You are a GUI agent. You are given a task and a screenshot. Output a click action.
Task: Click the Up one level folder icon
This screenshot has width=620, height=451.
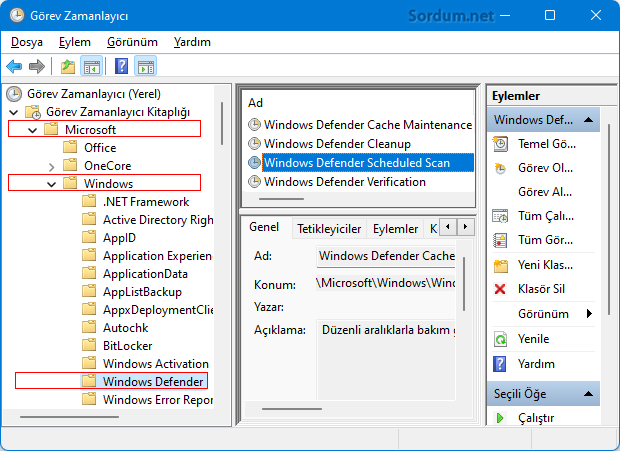[68, 66]
